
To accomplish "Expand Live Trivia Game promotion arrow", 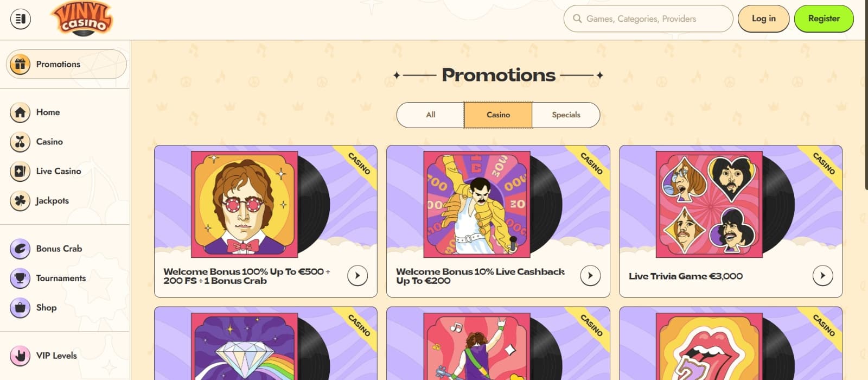I will (x=822, y=276).
